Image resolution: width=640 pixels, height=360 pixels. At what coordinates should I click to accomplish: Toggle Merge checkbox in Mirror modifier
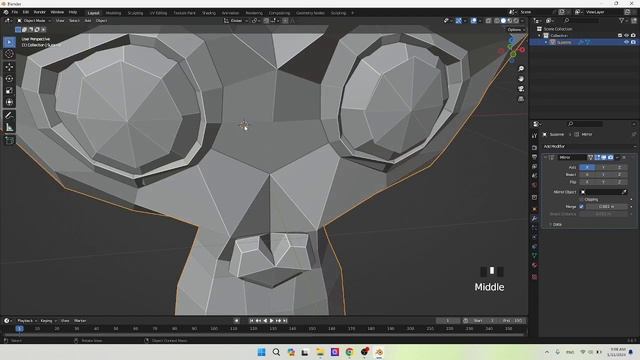(x=582, y=207)
